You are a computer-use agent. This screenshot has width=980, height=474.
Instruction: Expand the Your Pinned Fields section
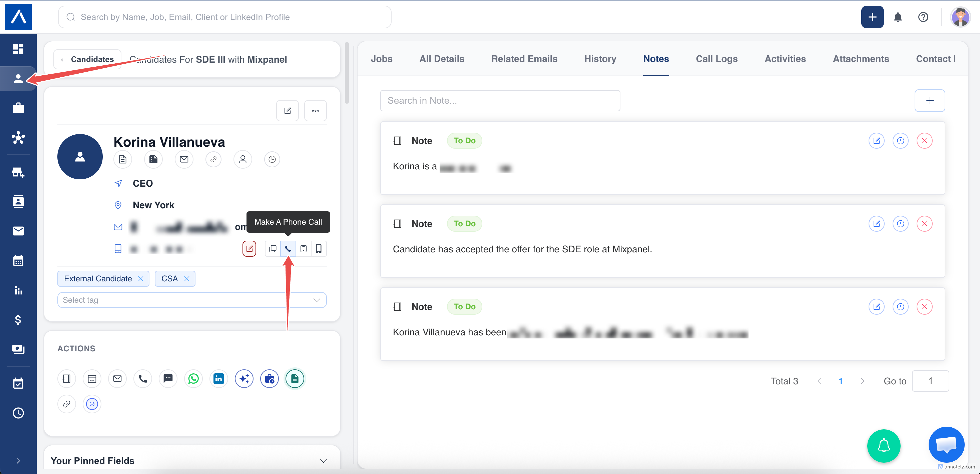click(x=192, y=461)
